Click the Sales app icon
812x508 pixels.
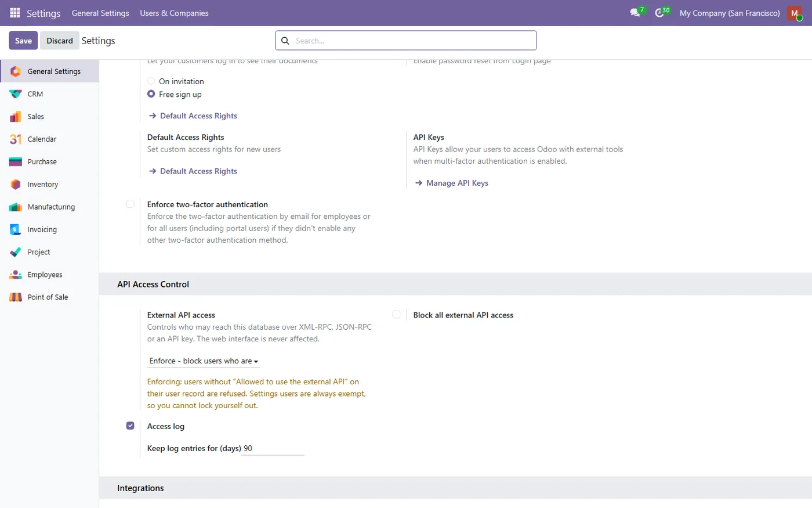tap(16, 117)
